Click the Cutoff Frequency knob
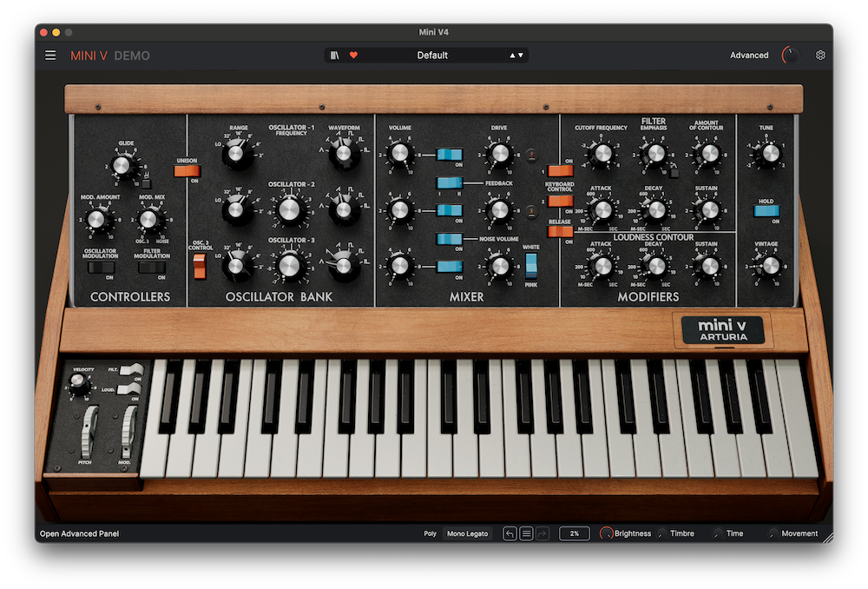Viewport: 868px width, 589px height. pos(601,155)
